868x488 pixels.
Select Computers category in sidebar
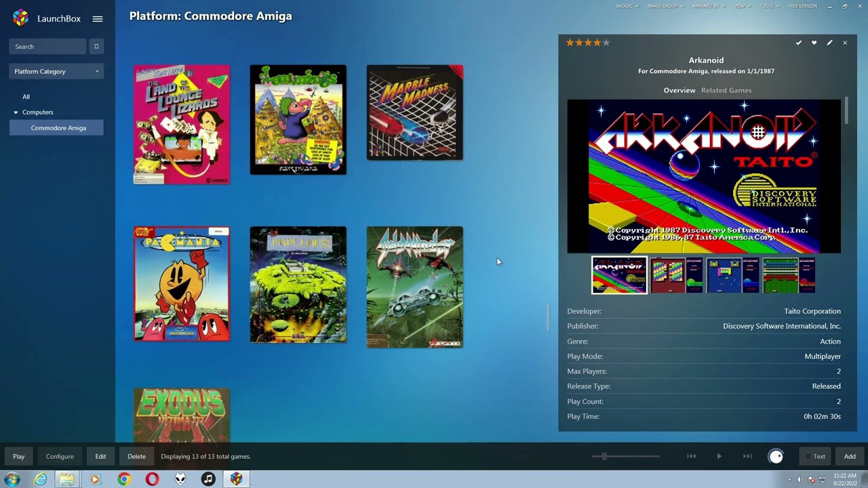(38, 113)
